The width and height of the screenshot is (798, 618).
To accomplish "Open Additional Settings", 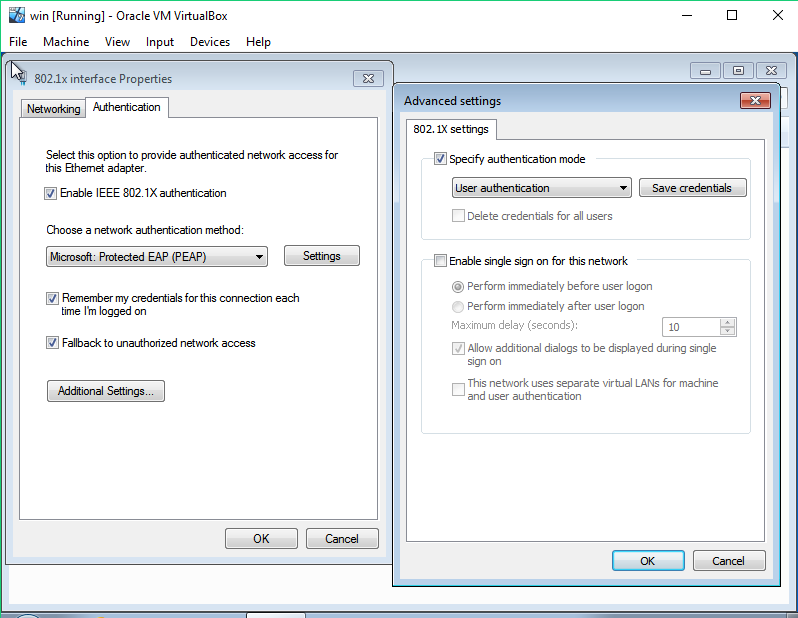I will (x=106, y=391).
